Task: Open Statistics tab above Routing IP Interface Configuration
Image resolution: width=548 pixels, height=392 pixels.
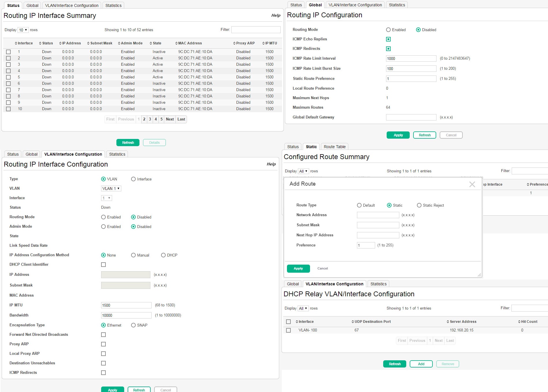Action: pyautogui.click(x=117, y=154)
